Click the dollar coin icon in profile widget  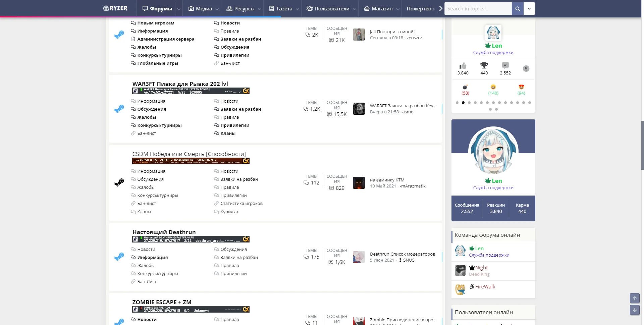[x=526, y=69]
